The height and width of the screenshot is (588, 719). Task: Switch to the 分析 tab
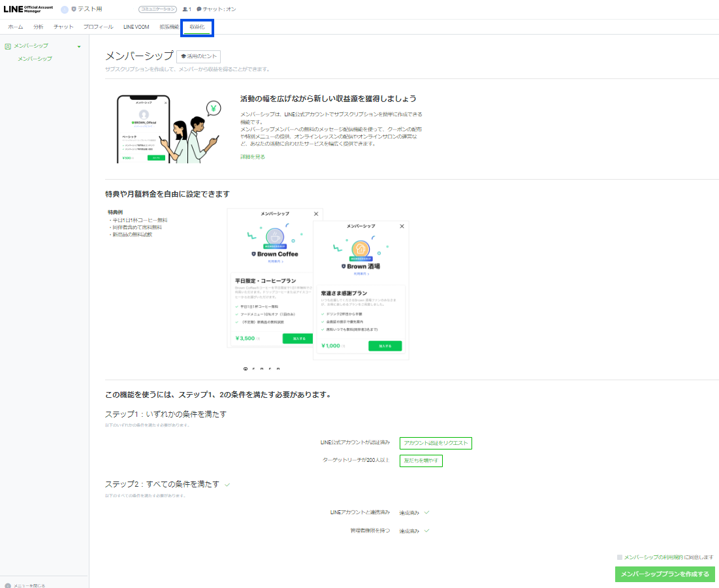tap(39, 27)
